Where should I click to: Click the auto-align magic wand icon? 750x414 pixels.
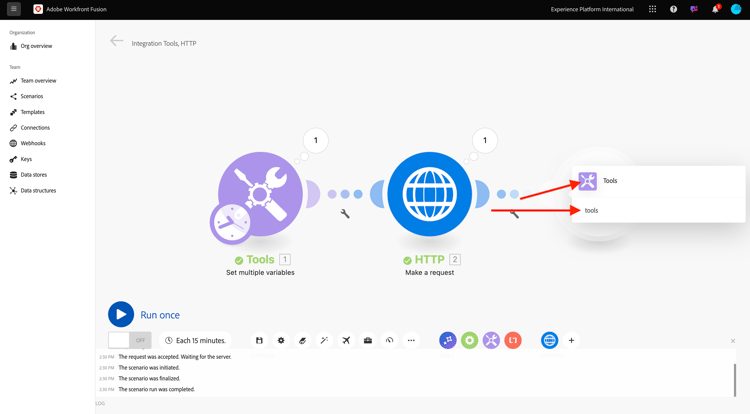[x=324, y=340]
